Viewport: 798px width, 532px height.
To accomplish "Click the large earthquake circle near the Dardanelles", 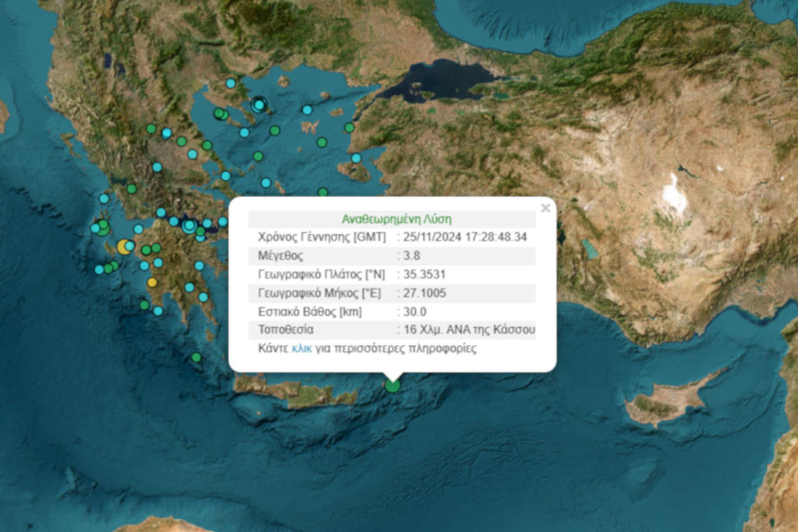I will (258, 105).
